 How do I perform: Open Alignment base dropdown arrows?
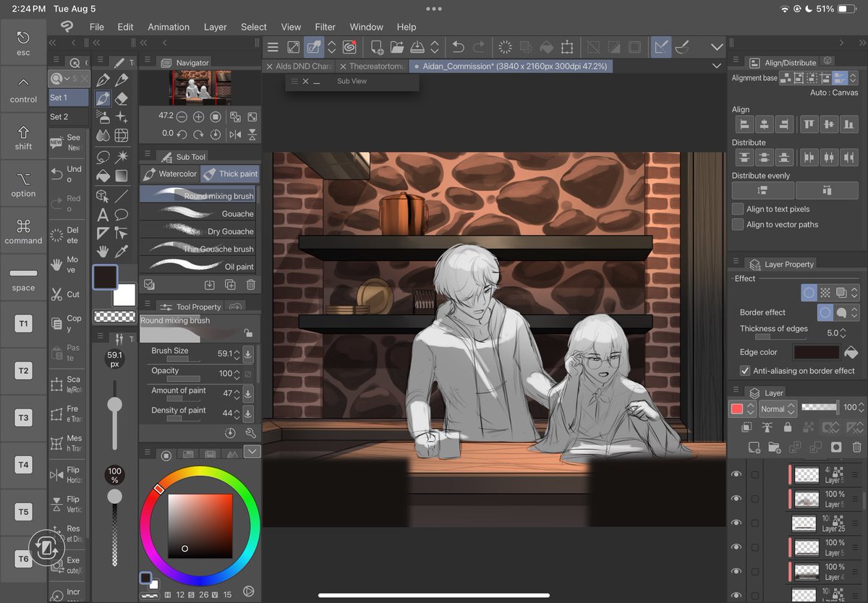854,78
